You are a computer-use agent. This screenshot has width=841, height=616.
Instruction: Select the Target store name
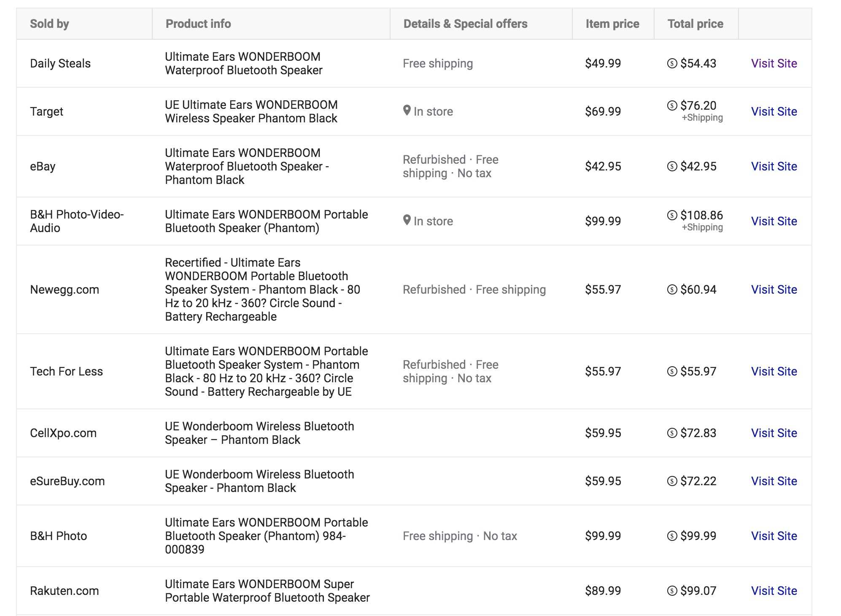[x=47, y=111]
